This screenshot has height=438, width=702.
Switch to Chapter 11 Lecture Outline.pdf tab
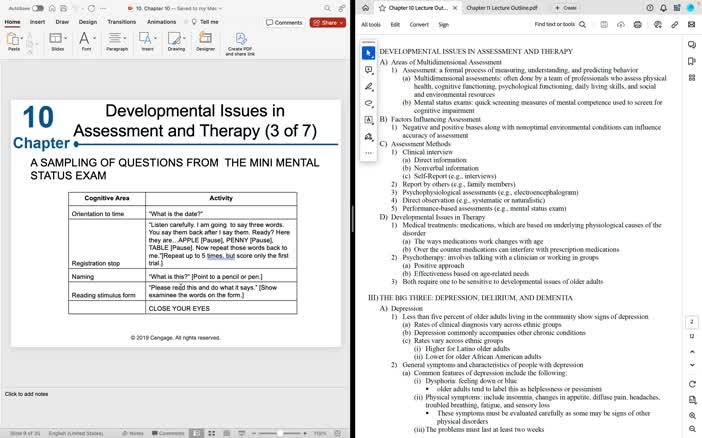point(502,8)
